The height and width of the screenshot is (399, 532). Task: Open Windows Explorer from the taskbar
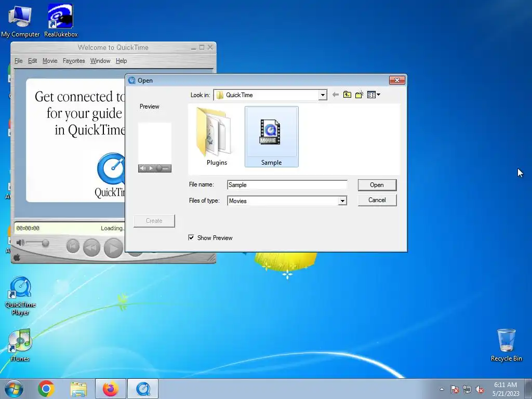(x=78, y=389)
